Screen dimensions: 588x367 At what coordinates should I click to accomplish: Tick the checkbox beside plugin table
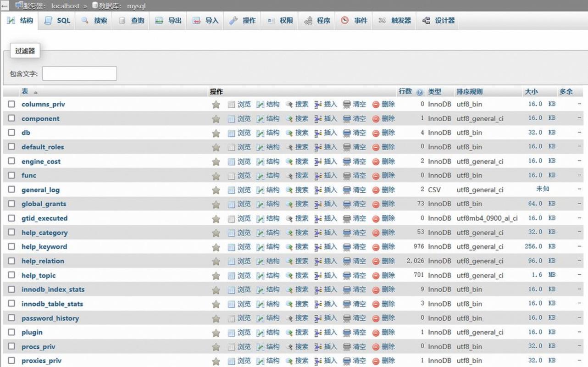pyautogui.click(x=11, y=332)
